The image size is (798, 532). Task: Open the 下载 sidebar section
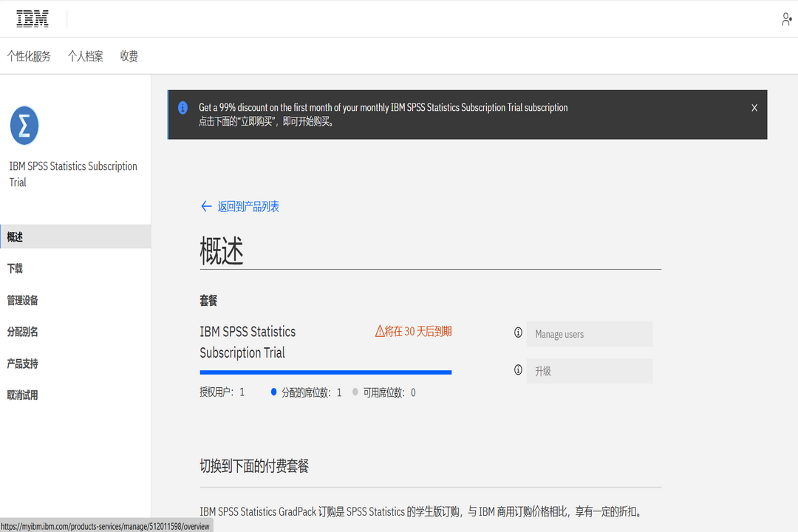(14, 268)
